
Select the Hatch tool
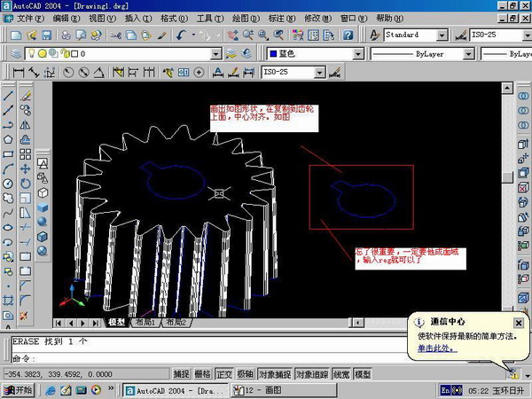[8, 301]
